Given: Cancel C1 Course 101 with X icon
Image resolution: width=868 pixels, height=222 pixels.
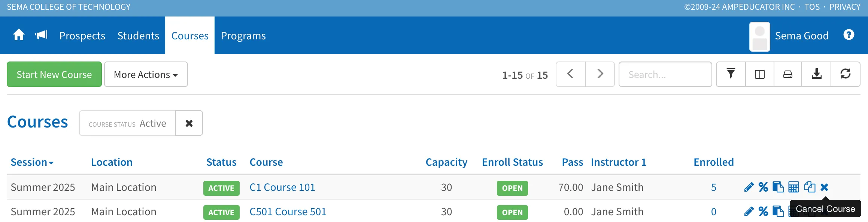Looking at the screenshot, I should [824, 187].
